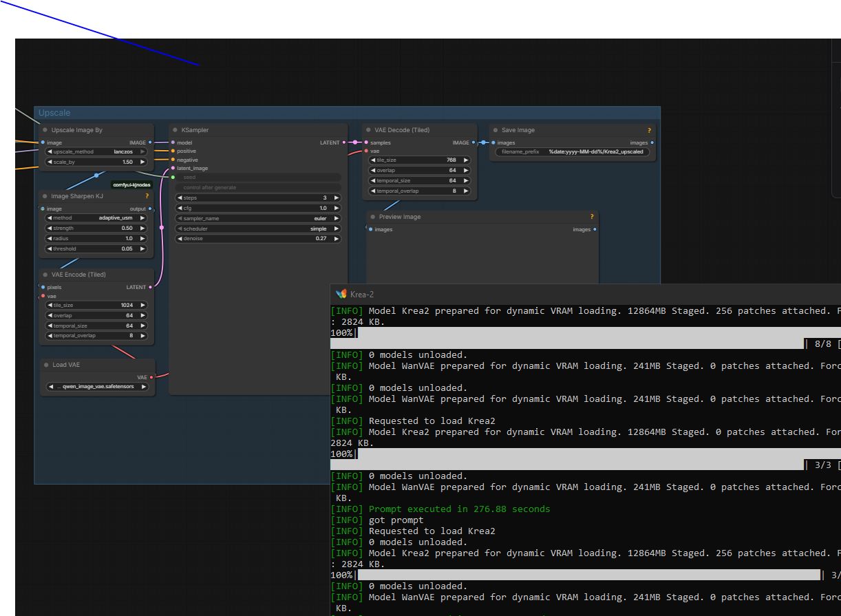Increase cfg using its right arrow
This screenshot has height=616, width=841.
pos(337,208)
